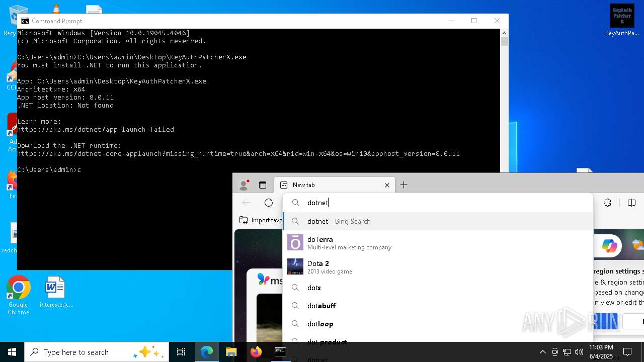Click the Command Prompt scrollbar up arrow
Image resolution: width=644 pixels, height=362 pixels.
coord(505,33)
